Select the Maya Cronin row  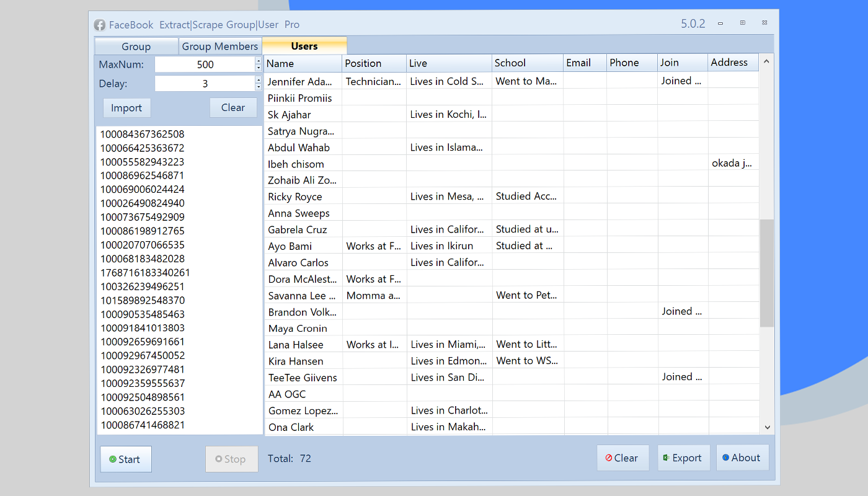pos(511,329)
